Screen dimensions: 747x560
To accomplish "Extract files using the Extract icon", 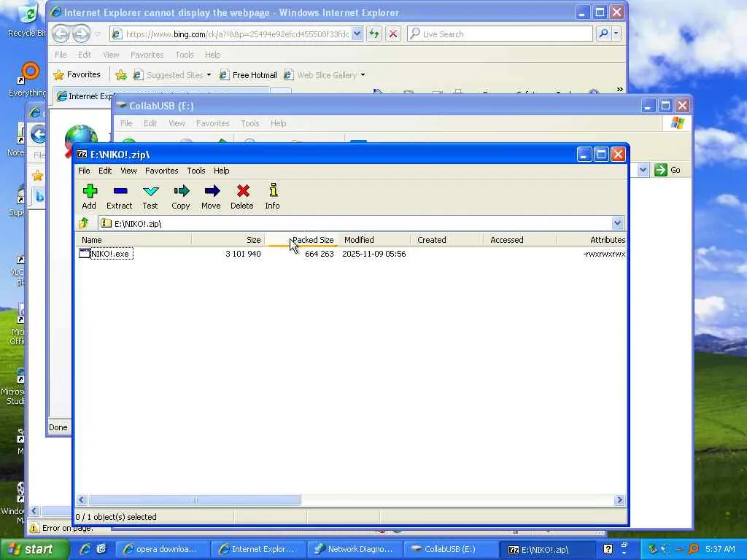I will coord(119,196).
